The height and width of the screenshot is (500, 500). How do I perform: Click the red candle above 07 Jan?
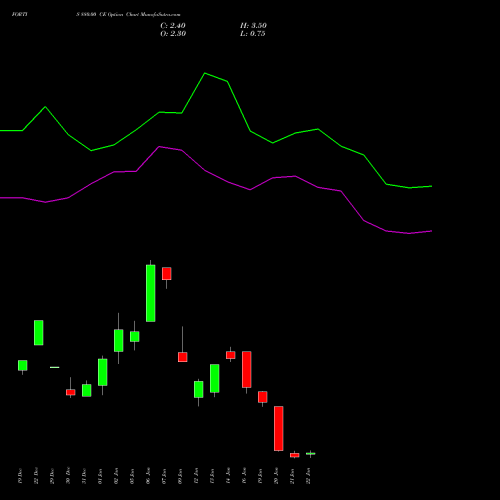[167, 273]
